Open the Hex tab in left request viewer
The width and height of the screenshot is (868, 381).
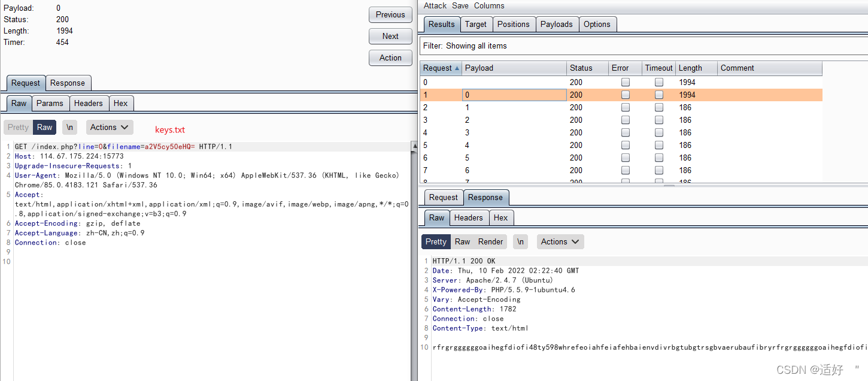[121, 103]
